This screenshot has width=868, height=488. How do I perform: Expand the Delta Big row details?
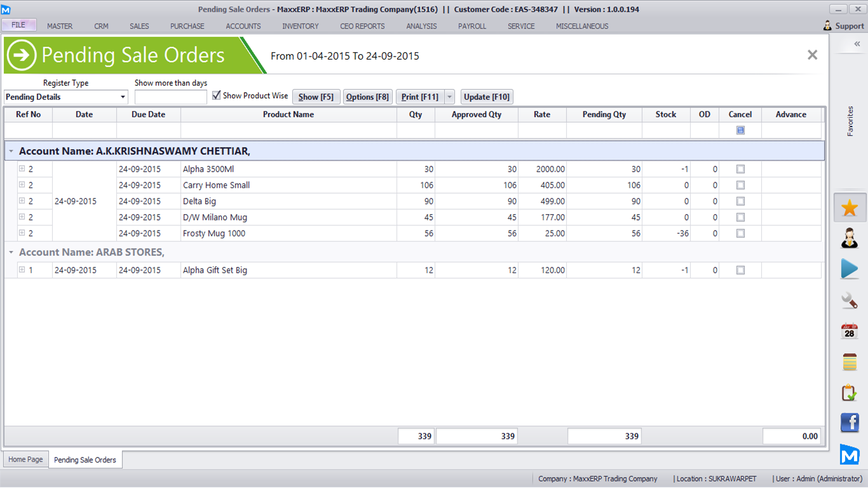(x=22, y=201)
